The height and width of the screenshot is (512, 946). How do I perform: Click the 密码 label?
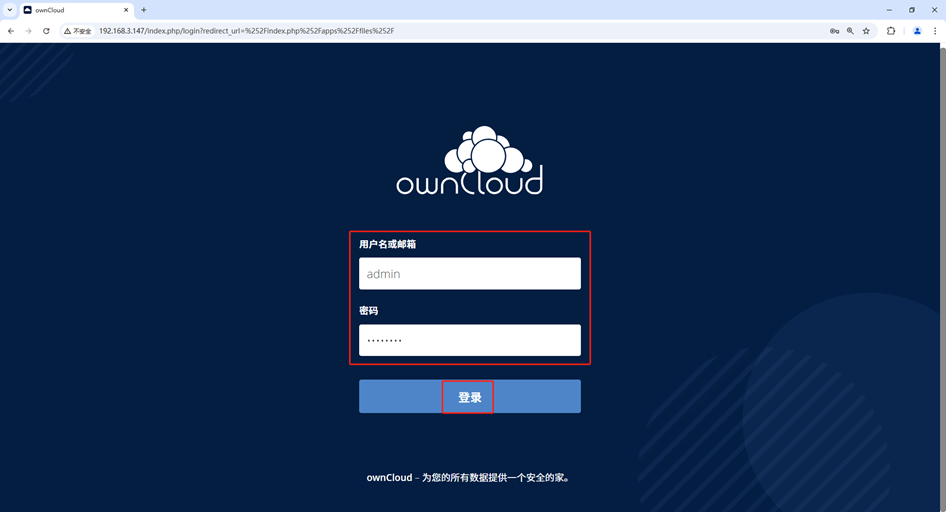coord(369,311)
